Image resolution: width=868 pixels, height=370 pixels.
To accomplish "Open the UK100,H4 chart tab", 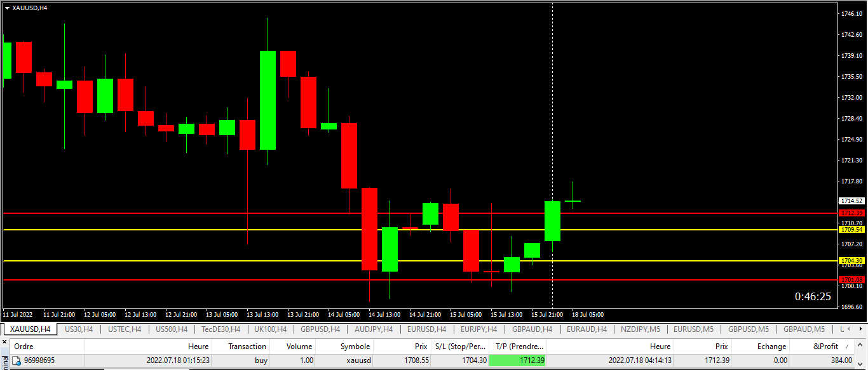I will [x=270, y=329].
